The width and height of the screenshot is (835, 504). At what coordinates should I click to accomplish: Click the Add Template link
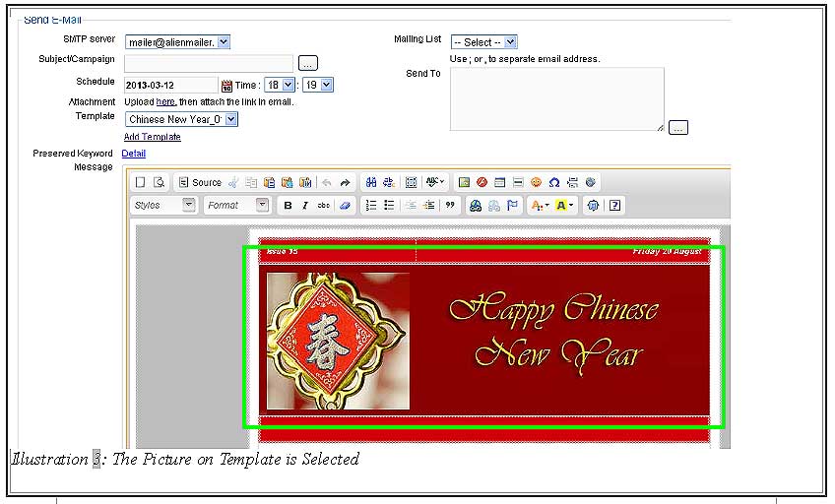coord(153,137)
